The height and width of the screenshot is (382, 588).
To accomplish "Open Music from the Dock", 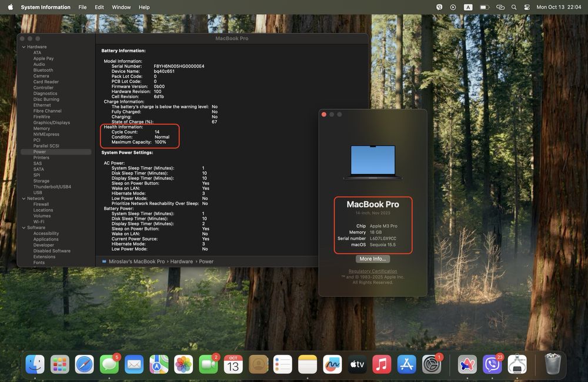I will (382, 364).
